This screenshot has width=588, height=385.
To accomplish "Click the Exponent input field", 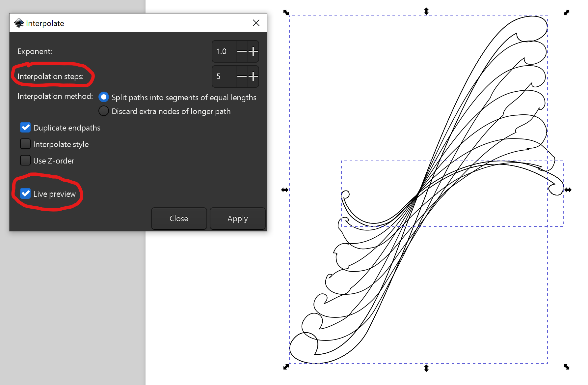I will click(x=225, y=51).
